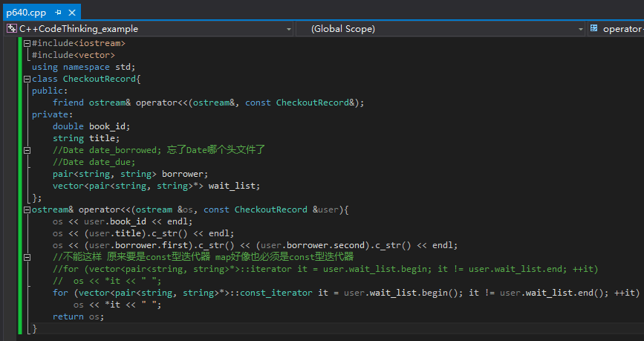Open the C++CodeThinking_example project dropdown
The width and height of the screenshot is (644, 341).
[x=288, y=29]
